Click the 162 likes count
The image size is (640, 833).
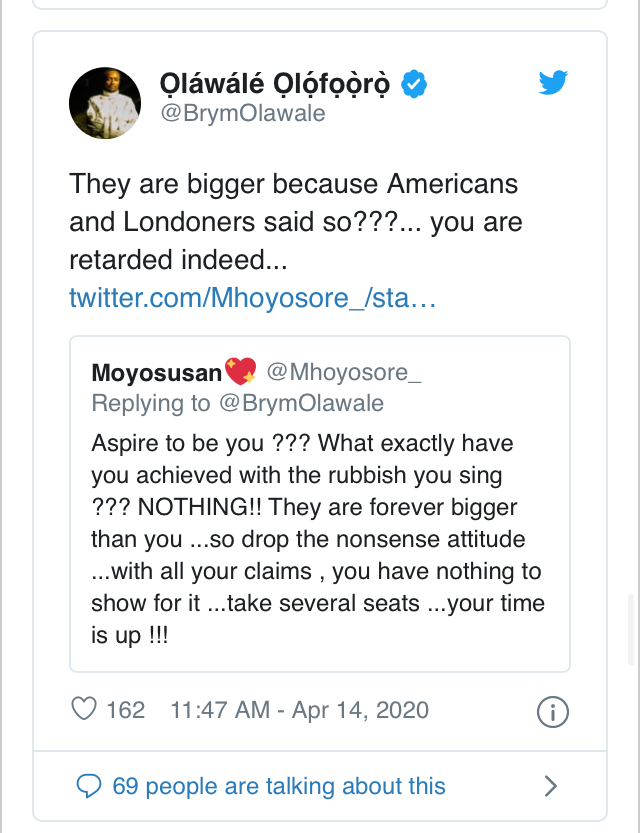(x=126, y=710)
